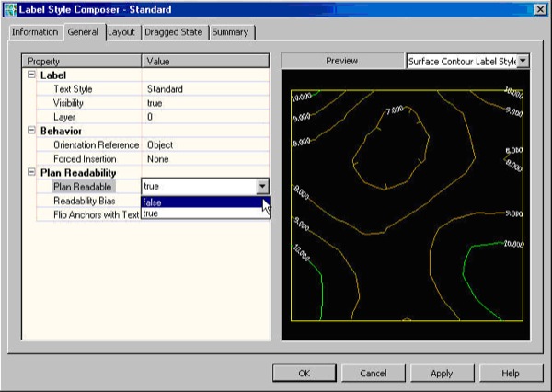
Task: Collapse the Label property group
Action: 31,75
